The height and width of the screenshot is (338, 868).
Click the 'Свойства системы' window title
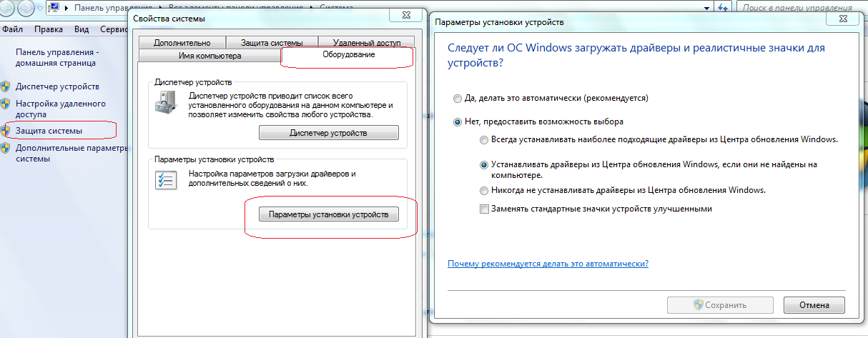[169, 17]
